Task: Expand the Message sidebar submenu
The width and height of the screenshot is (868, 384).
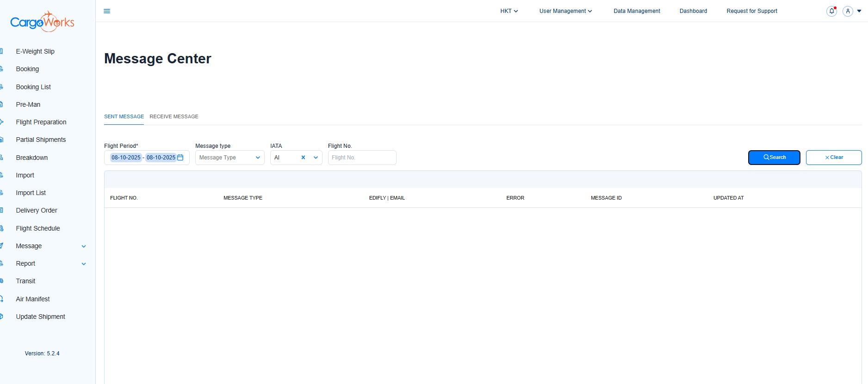Action: [x=84, y=246]
